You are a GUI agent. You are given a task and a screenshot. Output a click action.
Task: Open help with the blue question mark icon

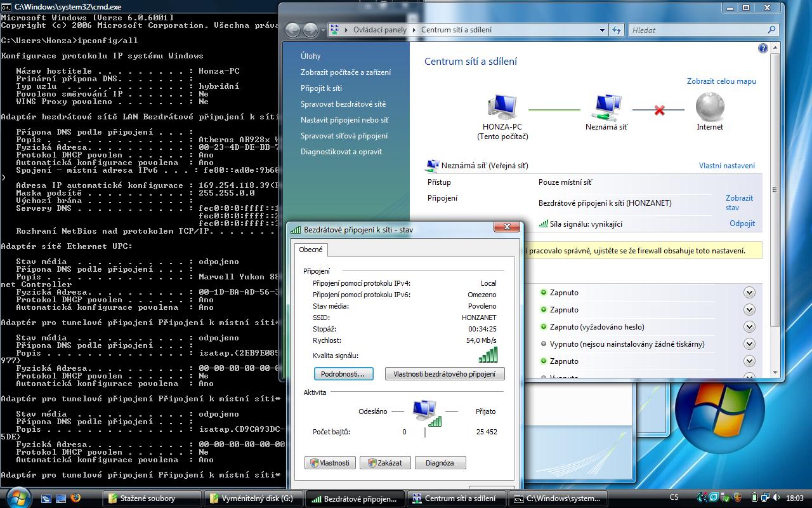[x=763, y=48]
